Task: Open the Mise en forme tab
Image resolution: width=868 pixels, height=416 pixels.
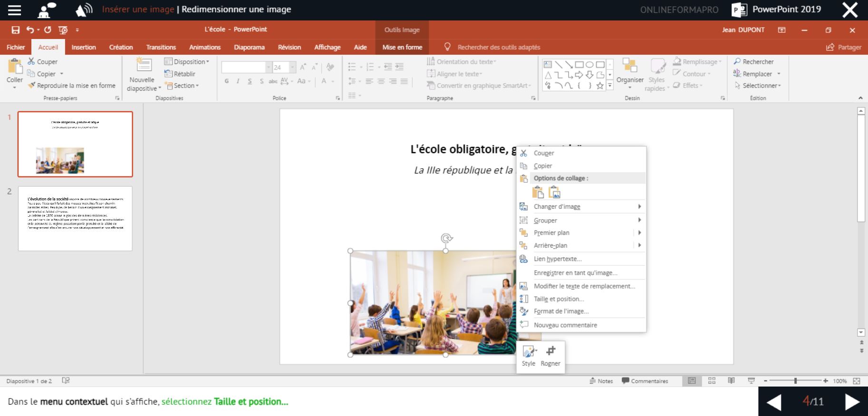Action: pos(402,47)
